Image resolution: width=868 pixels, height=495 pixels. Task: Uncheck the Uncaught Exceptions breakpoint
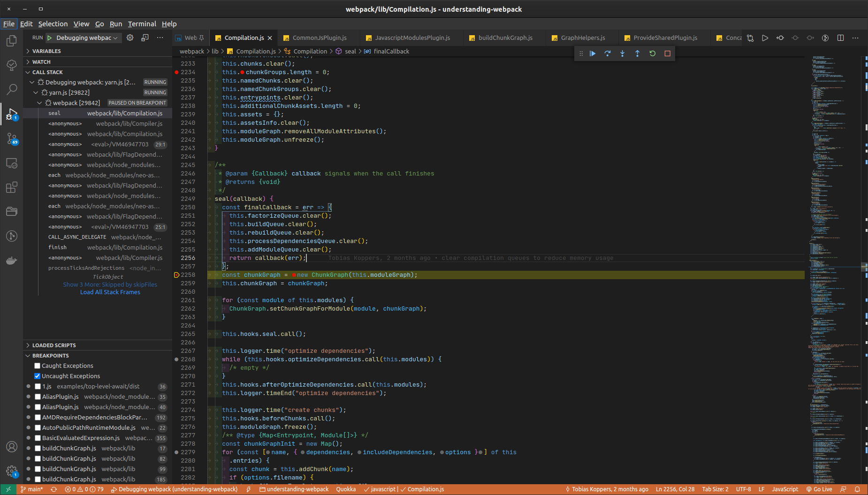[37, 376]
